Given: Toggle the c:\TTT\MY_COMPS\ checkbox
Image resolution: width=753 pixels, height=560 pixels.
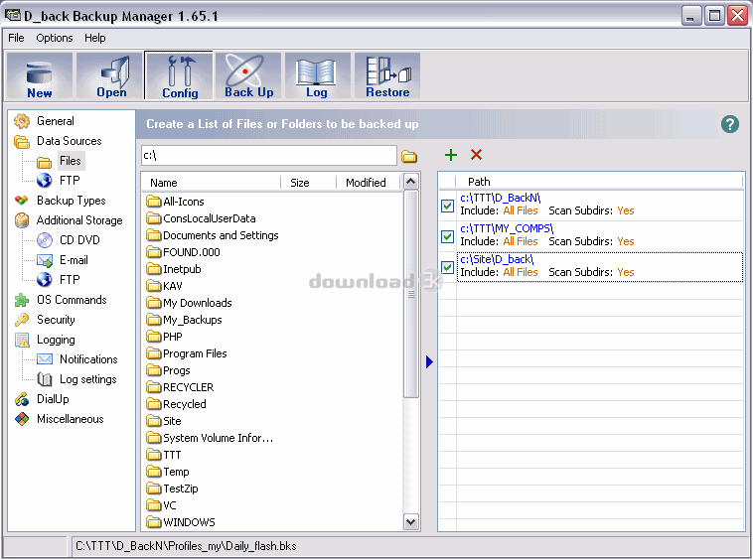Looking at the screenshot, I should click(448, 236).
